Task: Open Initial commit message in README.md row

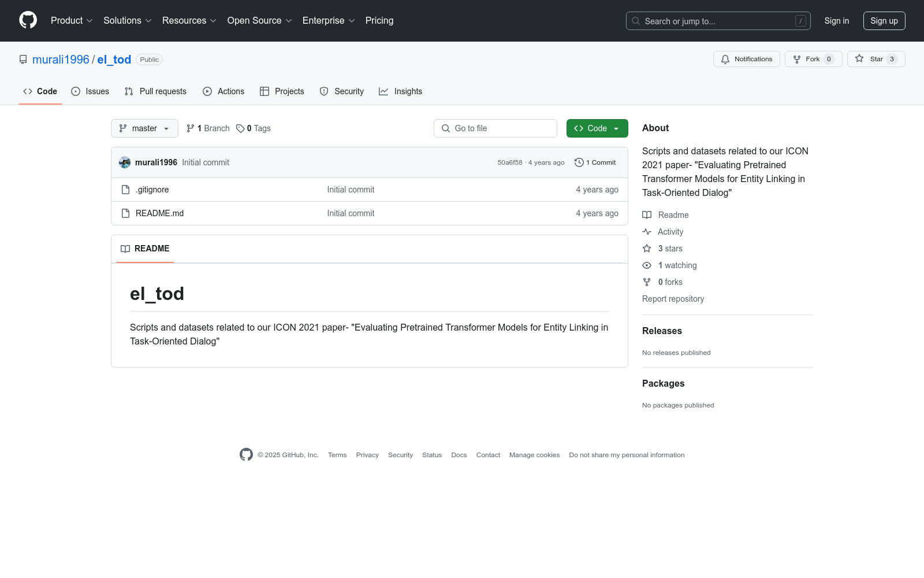Action: [x=351, y=213]
